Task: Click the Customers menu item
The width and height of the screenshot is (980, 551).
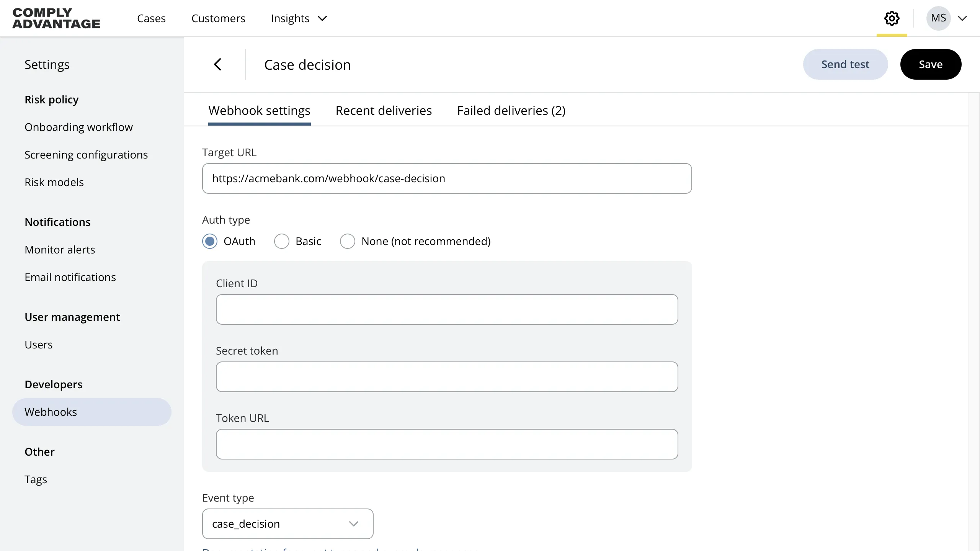Action: point(218,18)
